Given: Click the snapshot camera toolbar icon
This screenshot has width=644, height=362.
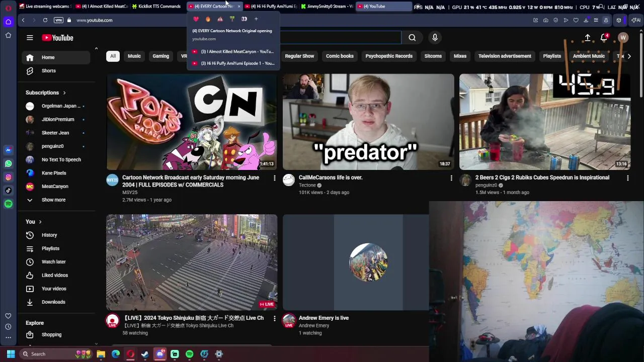Looking at the screenshot, I should coord(546,20).
